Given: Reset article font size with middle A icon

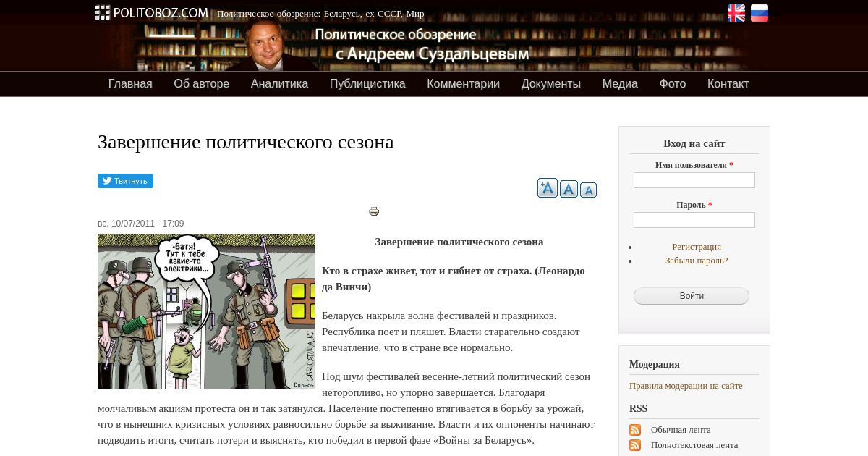Looking at the screenshot, I should click(569, 189).
